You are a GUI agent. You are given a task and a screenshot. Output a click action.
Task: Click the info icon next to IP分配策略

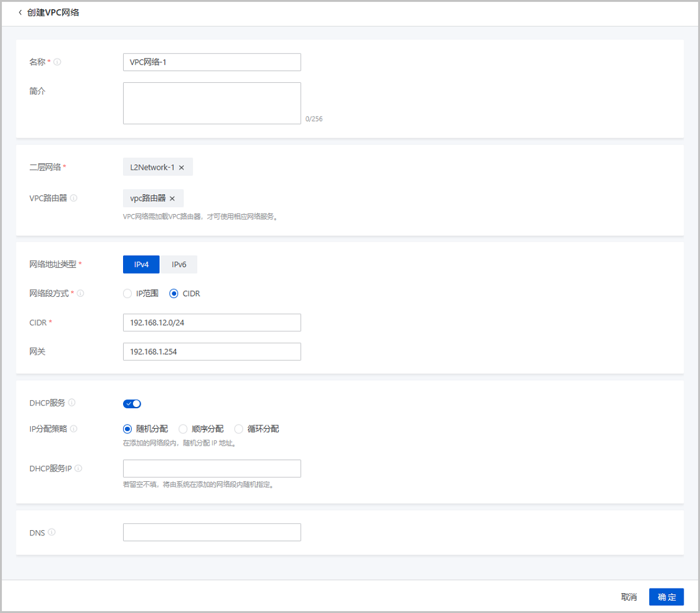73,429
